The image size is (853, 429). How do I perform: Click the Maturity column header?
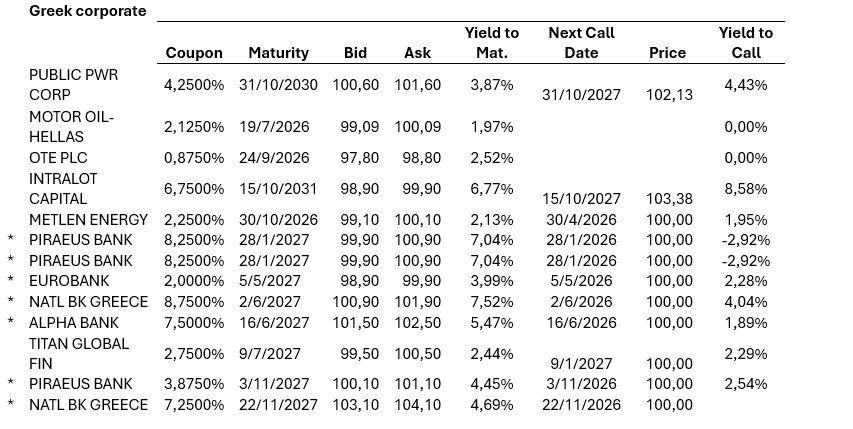point(278,53)
